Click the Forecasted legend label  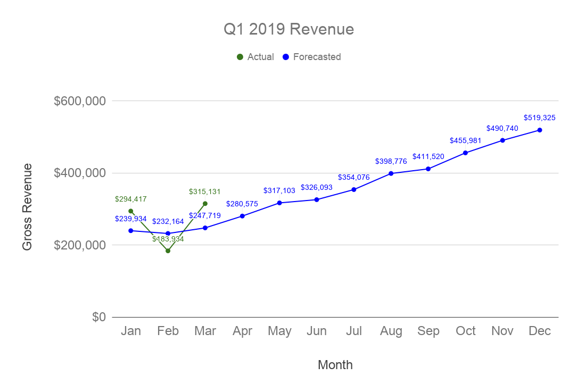[x=317, y=57]
